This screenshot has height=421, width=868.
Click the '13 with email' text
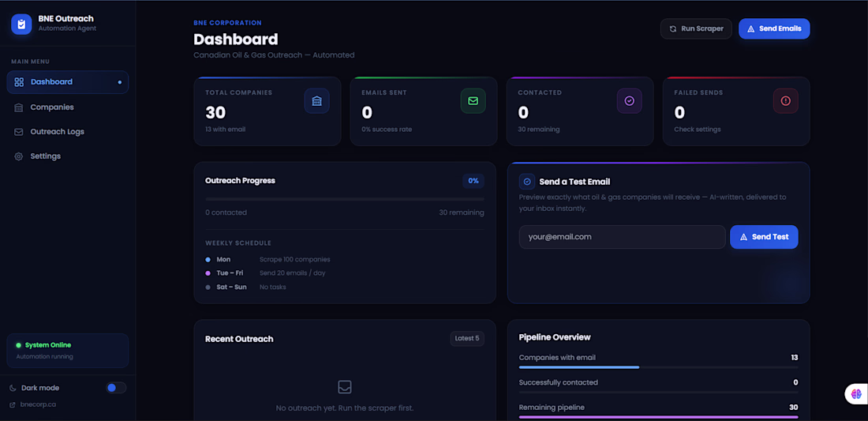click(226, 130)
